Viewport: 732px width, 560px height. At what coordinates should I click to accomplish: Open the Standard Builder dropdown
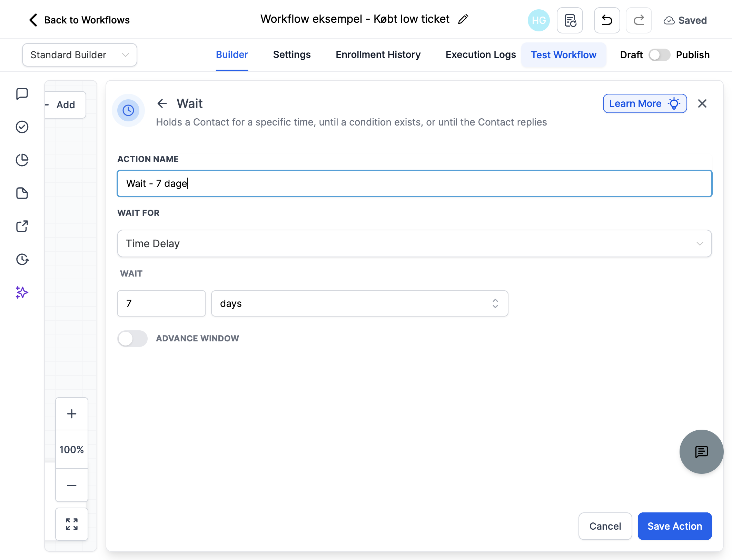(x=80, y=55)
